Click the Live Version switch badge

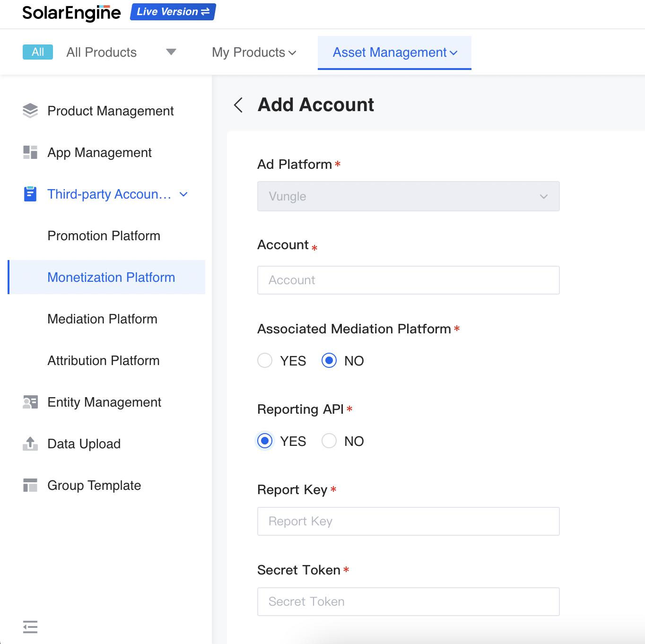point(172,11)
